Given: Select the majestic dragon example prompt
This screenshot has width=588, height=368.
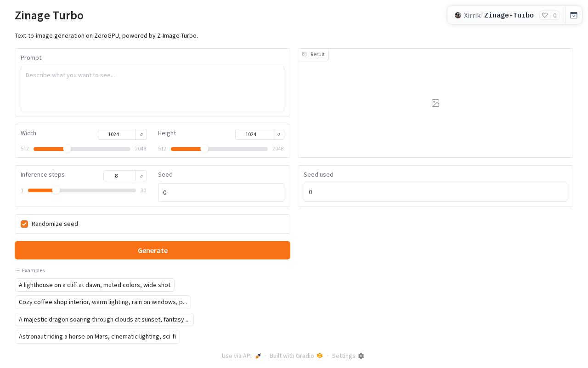Looking at the screenshot, I should point(104,319).
